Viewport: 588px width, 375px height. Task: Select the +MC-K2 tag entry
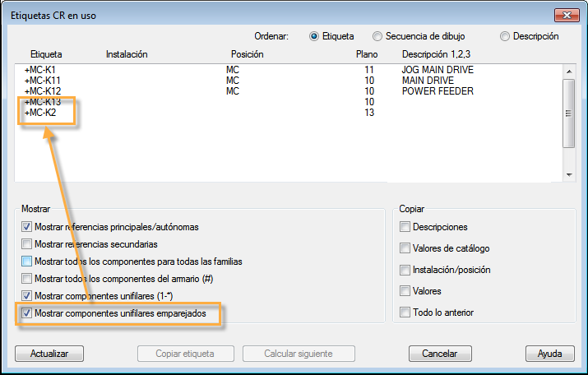click(41, 113)
